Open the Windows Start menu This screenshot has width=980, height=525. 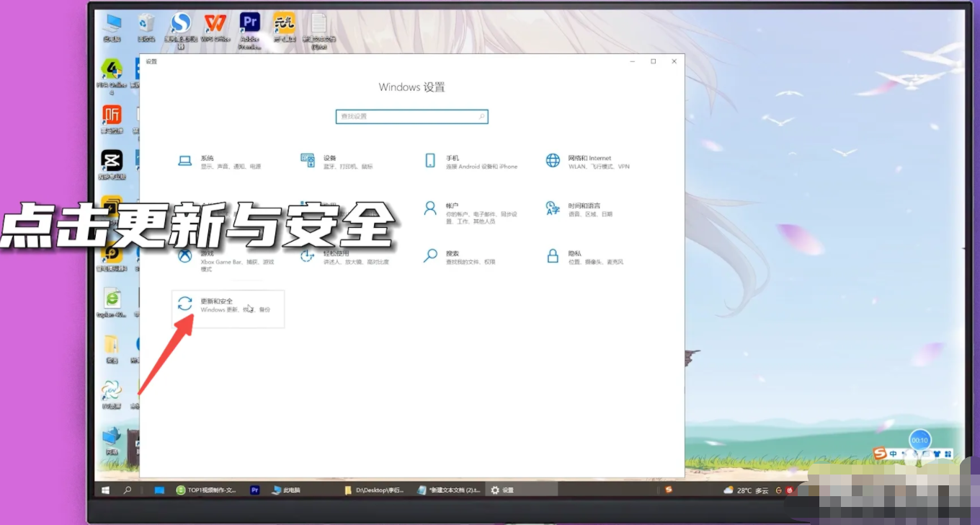point(105,490)
